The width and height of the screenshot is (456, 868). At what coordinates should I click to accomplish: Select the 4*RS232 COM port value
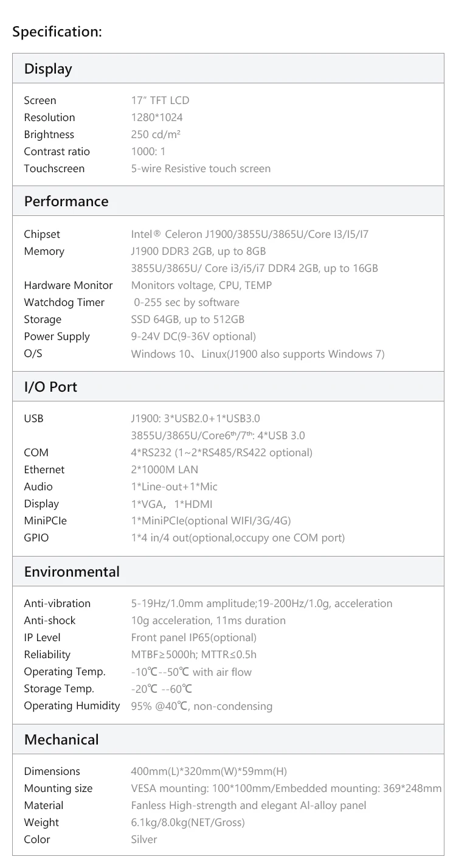pos(222,453)
